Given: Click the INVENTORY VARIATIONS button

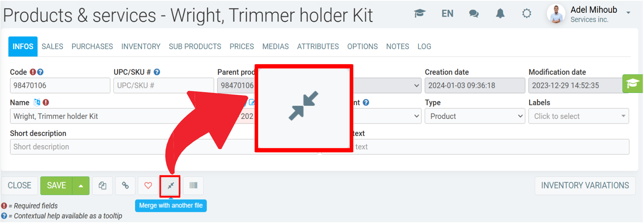Looking at the screenshot, I should point(585,186).
